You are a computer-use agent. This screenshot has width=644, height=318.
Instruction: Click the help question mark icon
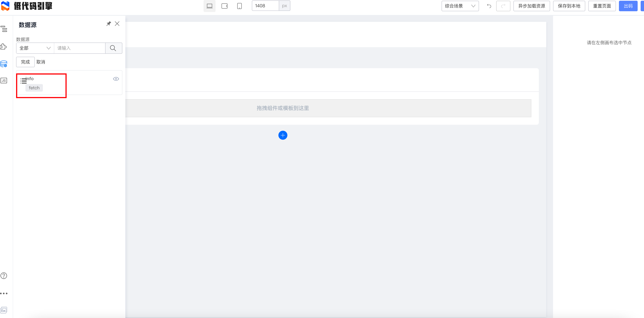click(x=4, y=275)
